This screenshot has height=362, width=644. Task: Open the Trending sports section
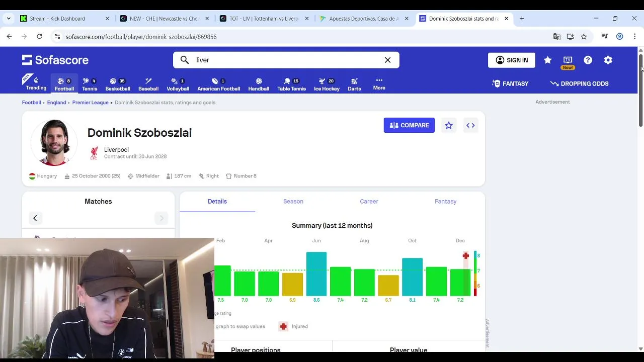click(x=36, y=83)
